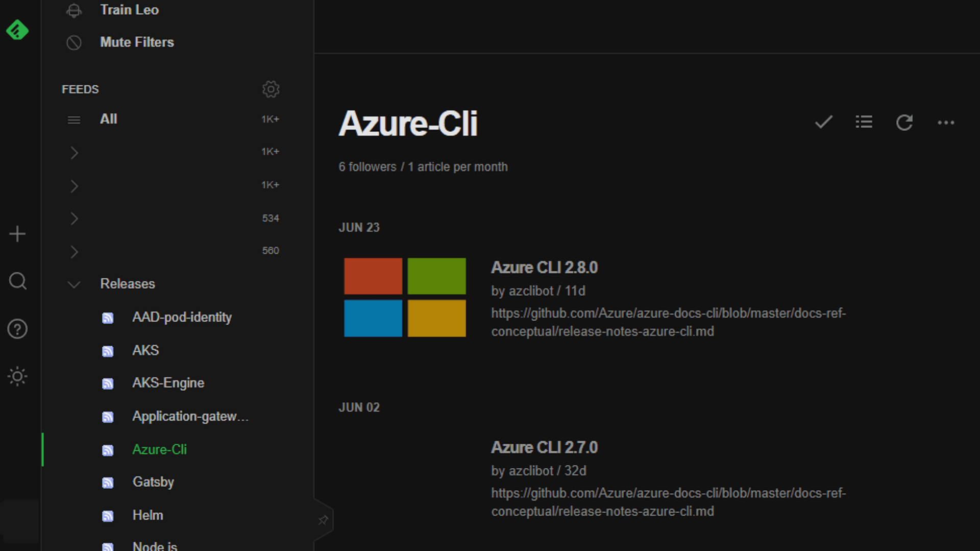Screen dimensions: 980x551
Task: Mark all articles as read with checkmark icon
Action: pos(823,122)
